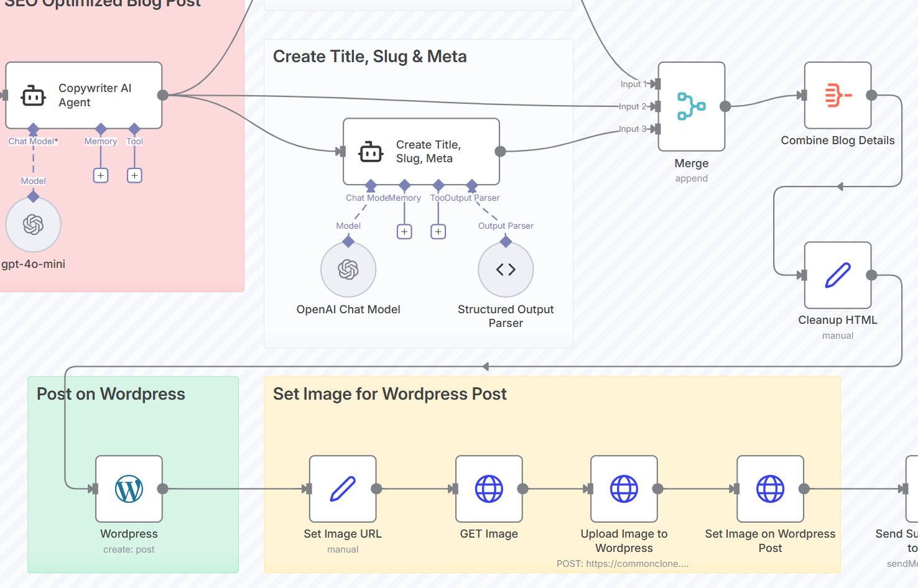Screen dimensions: 918x588
Task: Select the Structured Output Parser node
Action: click(506, 270)
